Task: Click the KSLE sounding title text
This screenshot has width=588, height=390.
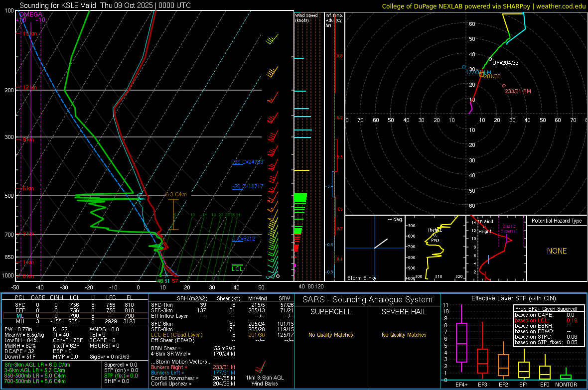Action: pos(105,5)
